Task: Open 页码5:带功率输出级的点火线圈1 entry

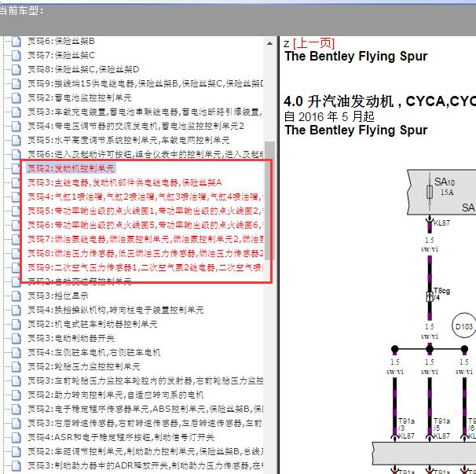Action: tap(145, 211)
